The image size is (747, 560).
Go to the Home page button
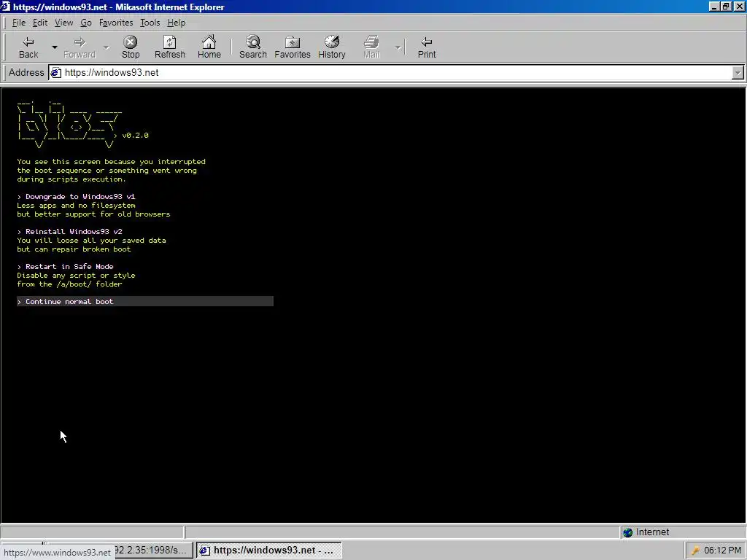coord(209,47)
